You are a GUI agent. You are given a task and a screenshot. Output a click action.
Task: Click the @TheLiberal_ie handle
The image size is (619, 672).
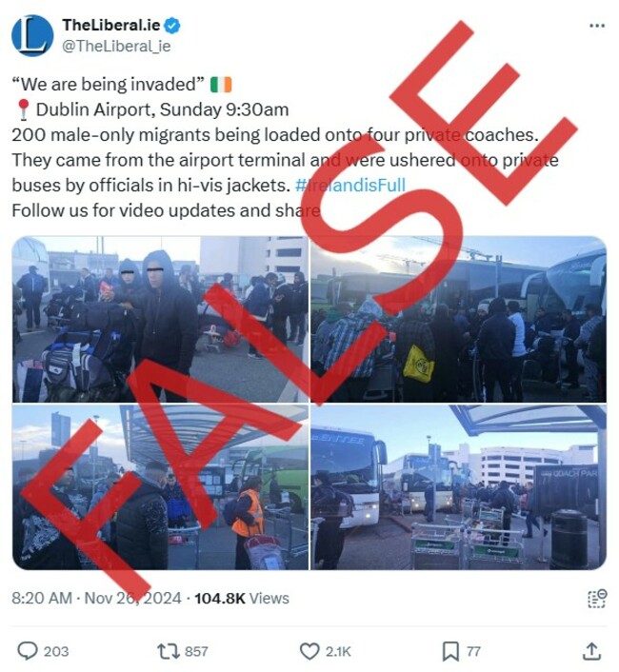[116, 46]
